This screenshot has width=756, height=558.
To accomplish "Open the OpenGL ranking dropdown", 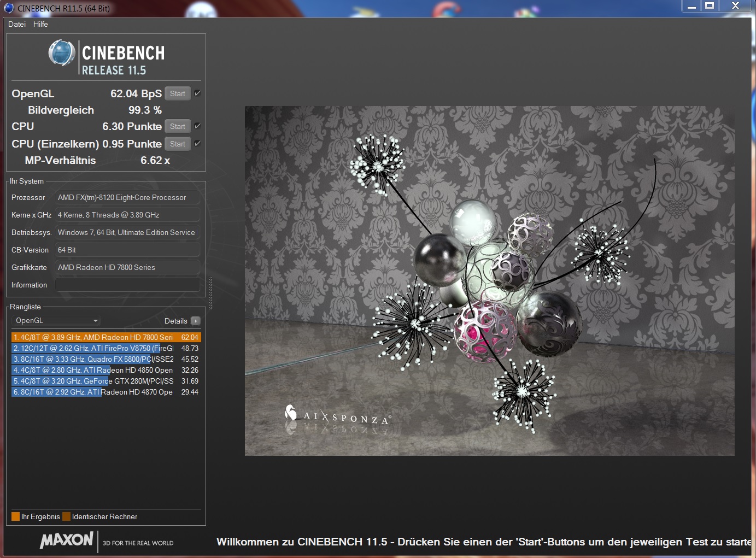I will 56,321.
